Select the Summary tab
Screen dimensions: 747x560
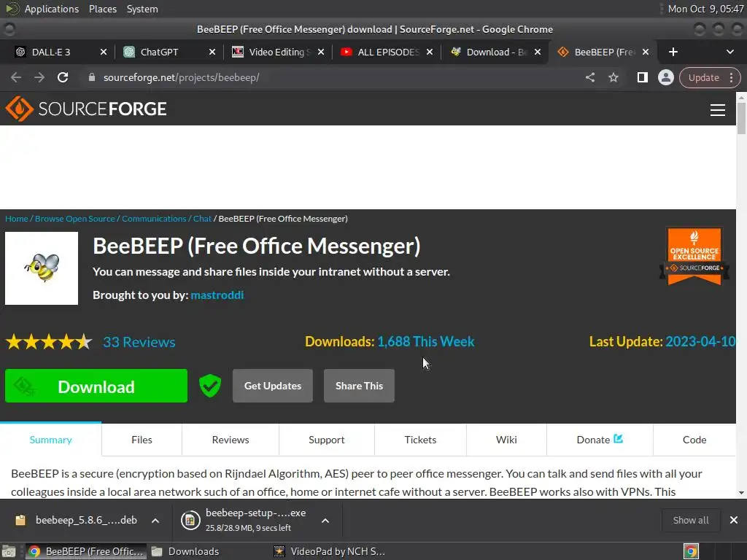click(x=50, y=440)
